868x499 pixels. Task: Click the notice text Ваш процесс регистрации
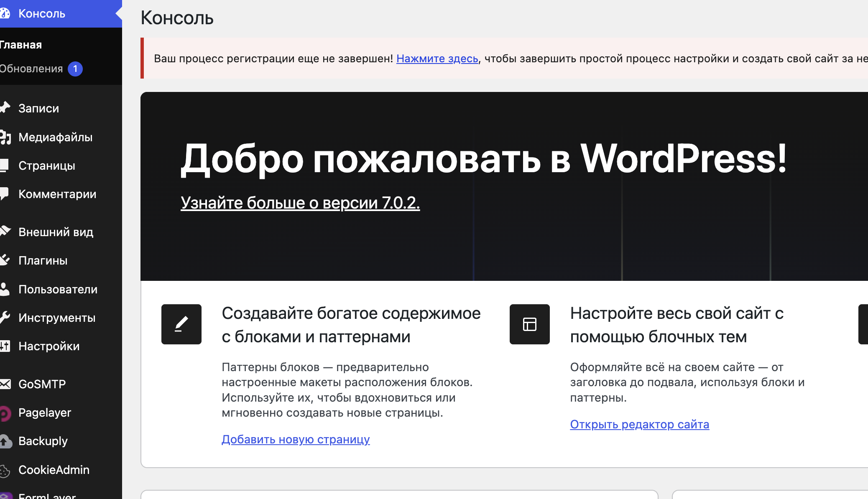tap(273, 59)
